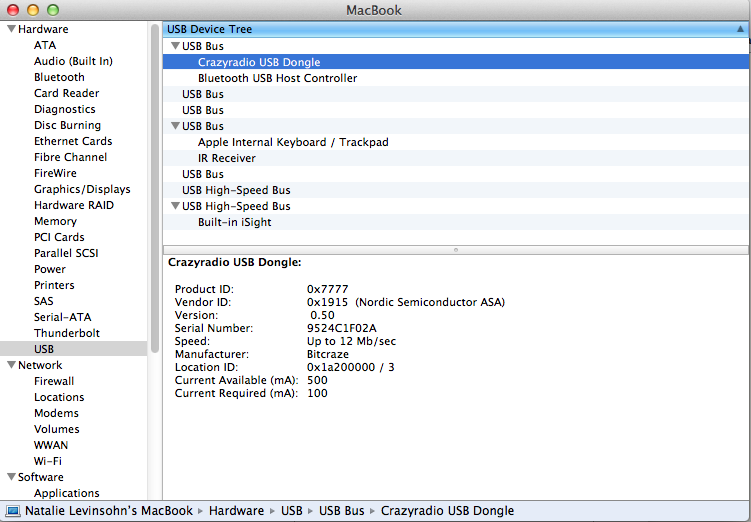Image resolution: width=751 pixels, height=522 pixels.
Task: Open Graphics/Displays in the sidebar
Action: point(82,189)
